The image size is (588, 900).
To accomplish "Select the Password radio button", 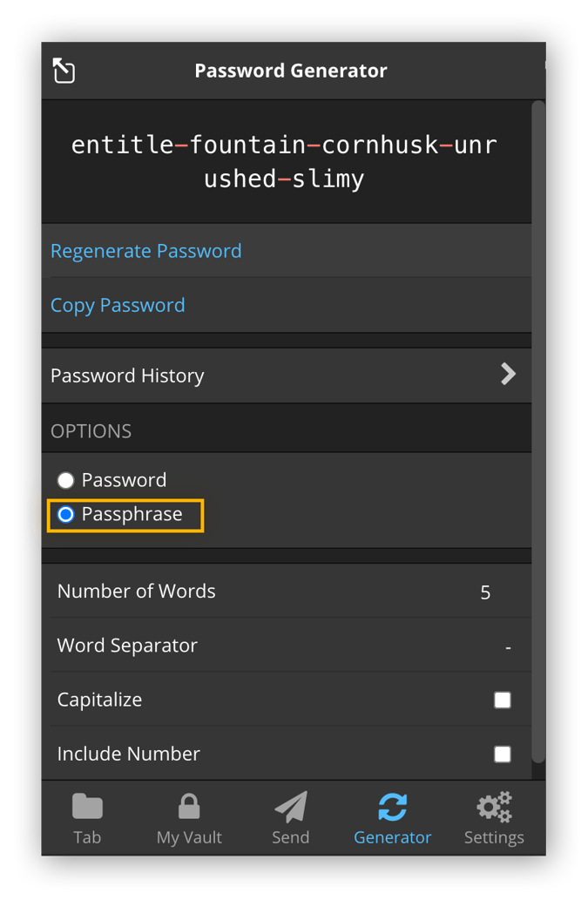I will tap(65, 479).
